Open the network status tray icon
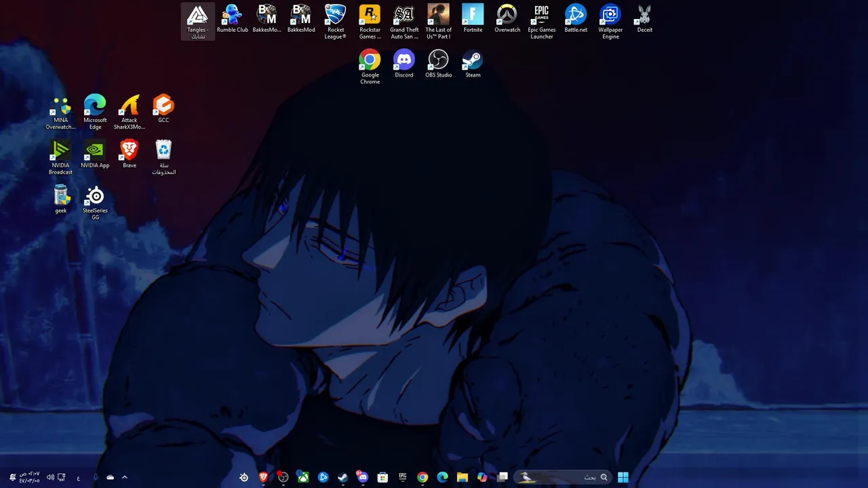Viewport: 868px width, 488px height. pos(62,477)
